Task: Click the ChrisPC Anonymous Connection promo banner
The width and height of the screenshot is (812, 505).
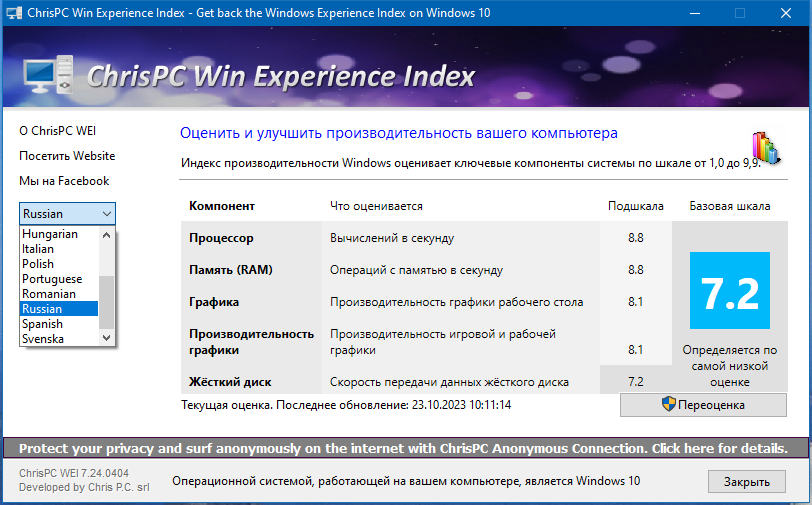Action: click(405, 448)
